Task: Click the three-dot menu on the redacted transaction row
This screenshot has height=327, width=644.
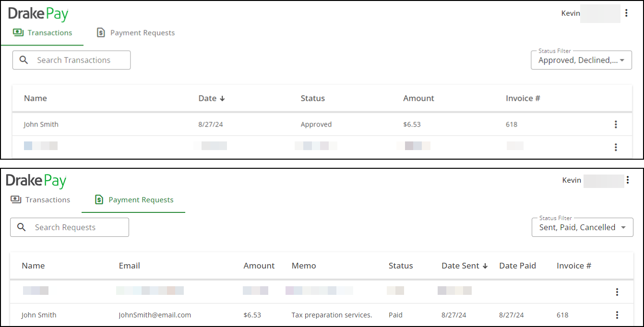Action: 616,147
